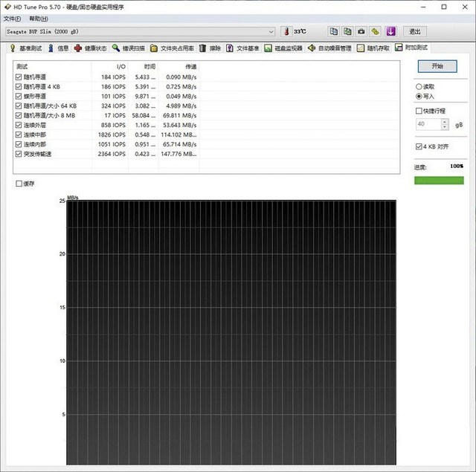The image size is (476, 472).
Task: Open the 信息 info tab
Action: coord(59,48)
